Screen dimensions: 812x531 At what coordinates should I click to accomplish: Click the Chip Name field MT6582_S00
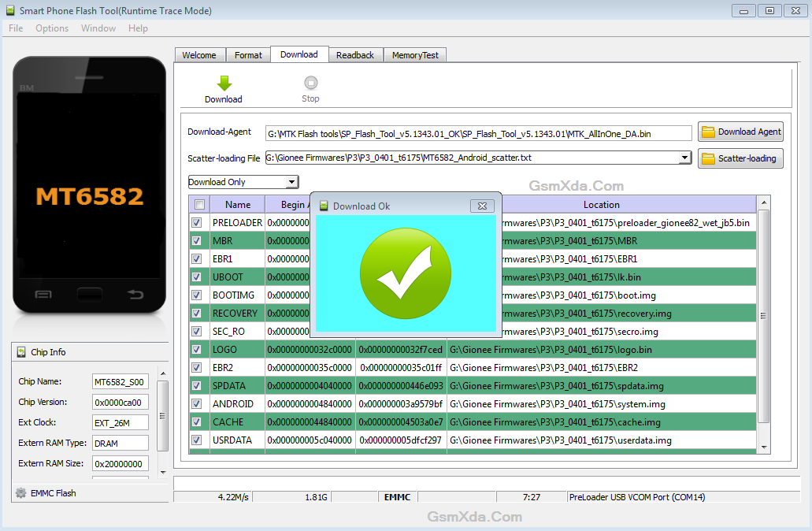(x=121, y=382)
